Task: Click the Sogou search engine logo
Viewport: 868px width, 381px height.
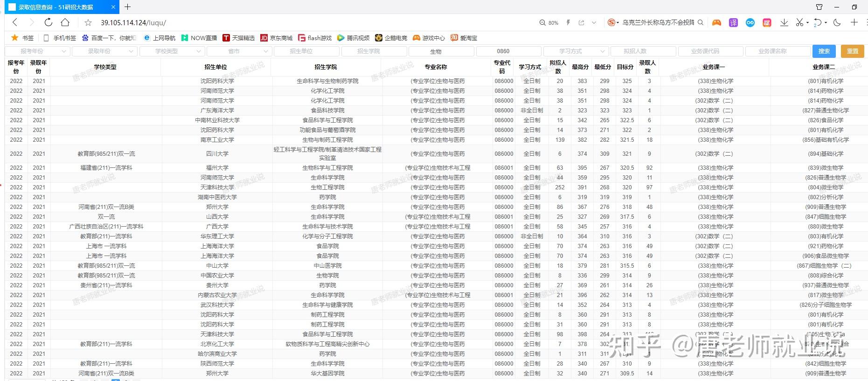Action: (611, 22)
